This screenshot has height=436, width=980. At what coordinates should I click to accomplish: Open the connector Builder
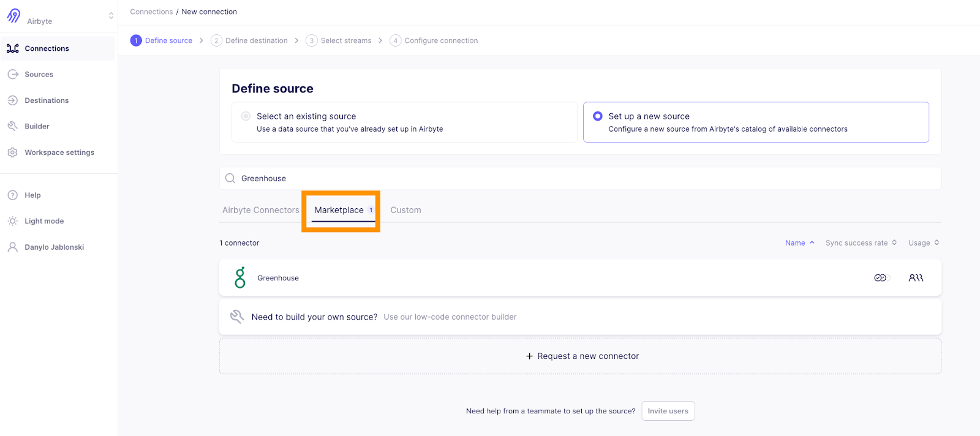[x=37, y=126]
